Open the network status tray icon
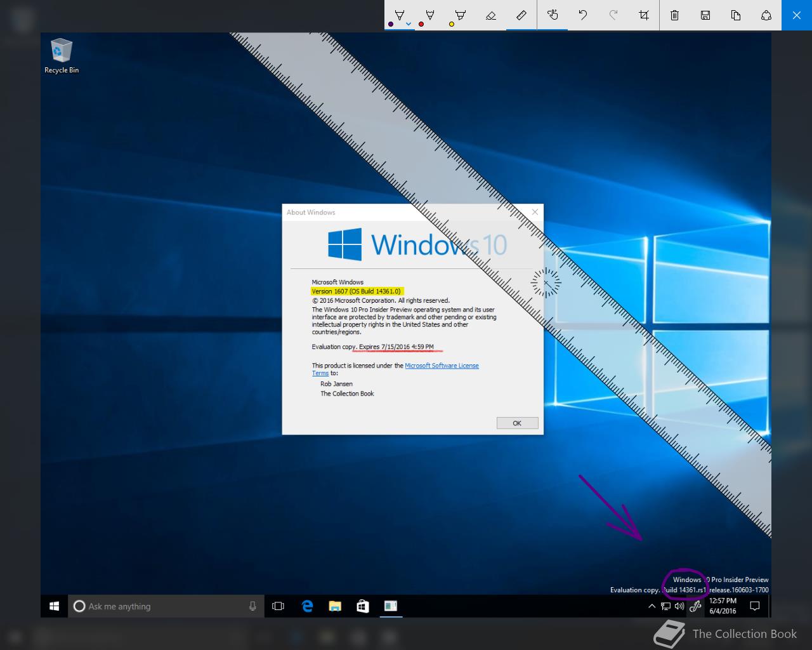812x650 pixels. (x=665, y=606)
